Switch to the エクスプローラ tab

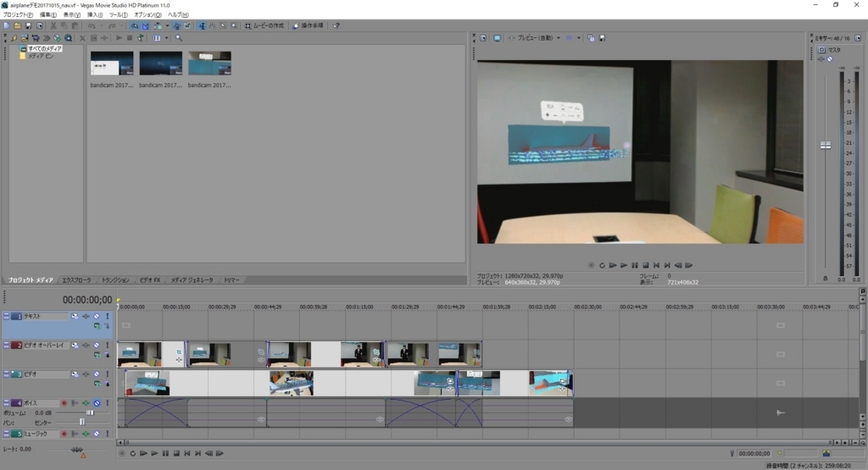(76, 280)
